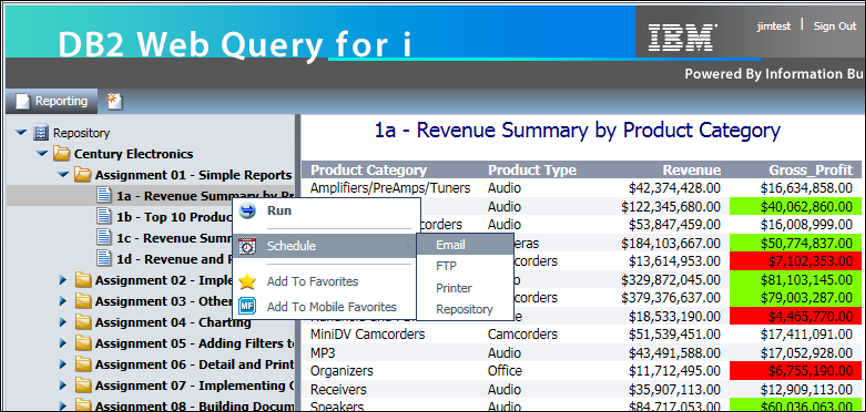Click the IBM logo in header
This screenshot has height=412, width=866.
683,36
